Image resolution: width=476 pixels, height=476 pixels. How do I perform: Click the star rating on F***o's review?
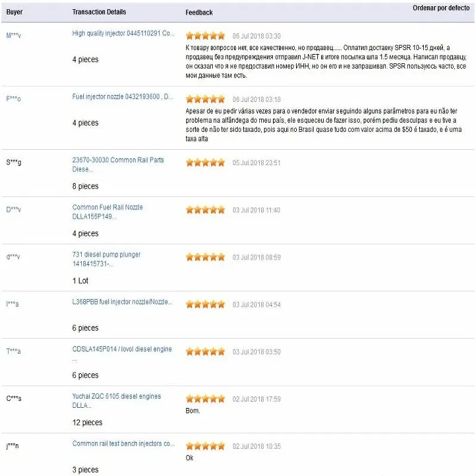(x=205, y=99)
